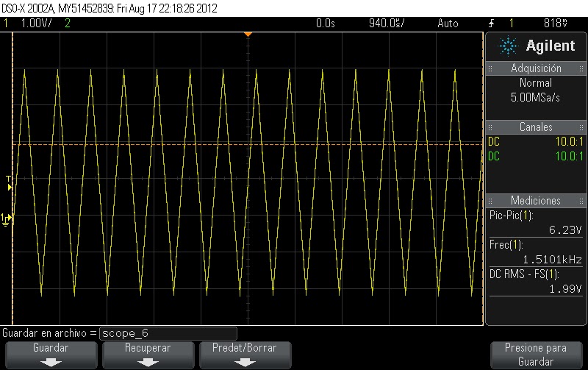Click the Guardar en archivo label
Image resolution: width=588 pixels, height=370 pixels.
pyautogui.click(x=49, y=333)
